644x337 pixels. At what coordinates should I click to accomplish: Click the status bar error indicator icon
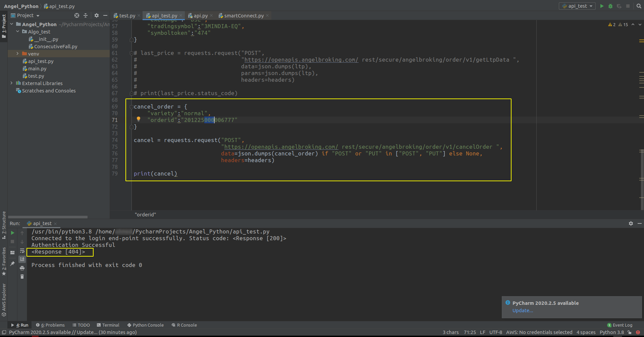tap(638, 332)
